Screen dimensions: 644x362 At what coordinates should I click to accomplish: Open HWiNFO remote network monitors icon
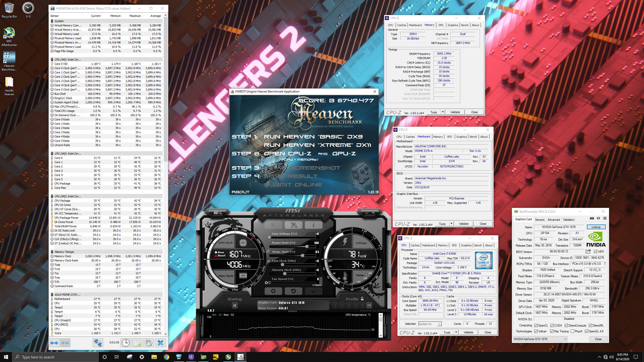98,343
